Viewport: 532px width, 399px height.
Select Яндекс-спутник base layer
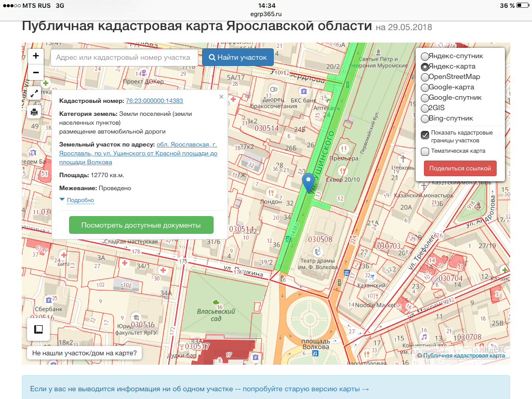pos(425,56)
